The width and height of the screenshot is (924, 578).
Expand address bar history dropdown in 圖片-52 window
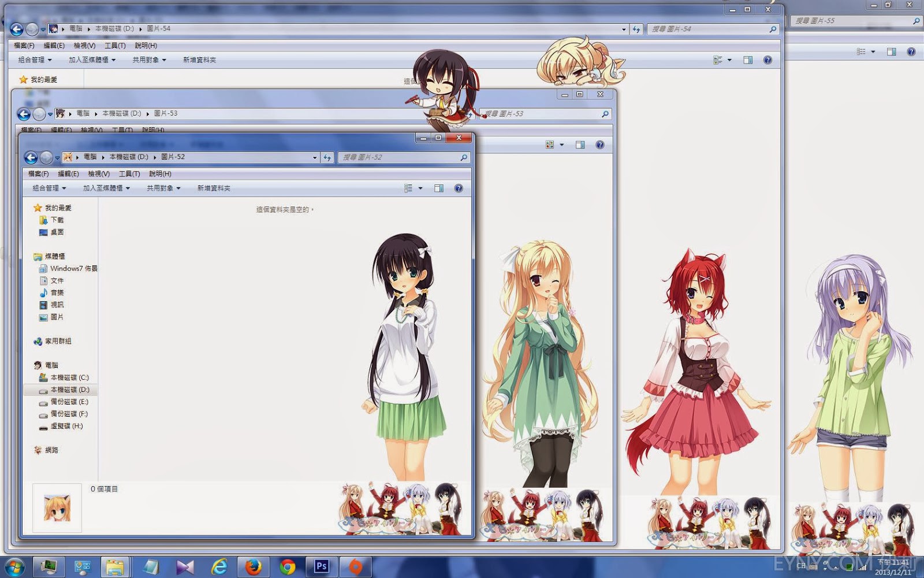[315, 157]
